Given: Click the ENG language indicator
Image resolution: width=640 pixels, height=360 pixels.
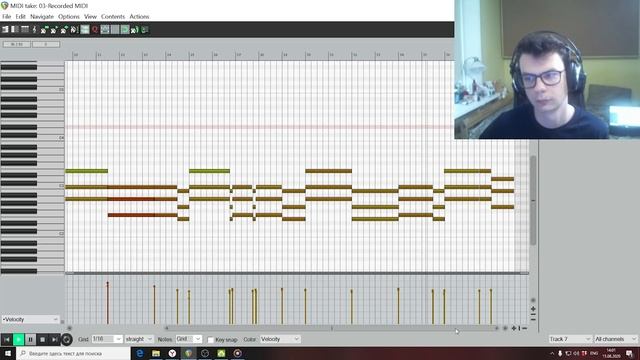Looking at the screenshot, I should (x=594, y=353).
